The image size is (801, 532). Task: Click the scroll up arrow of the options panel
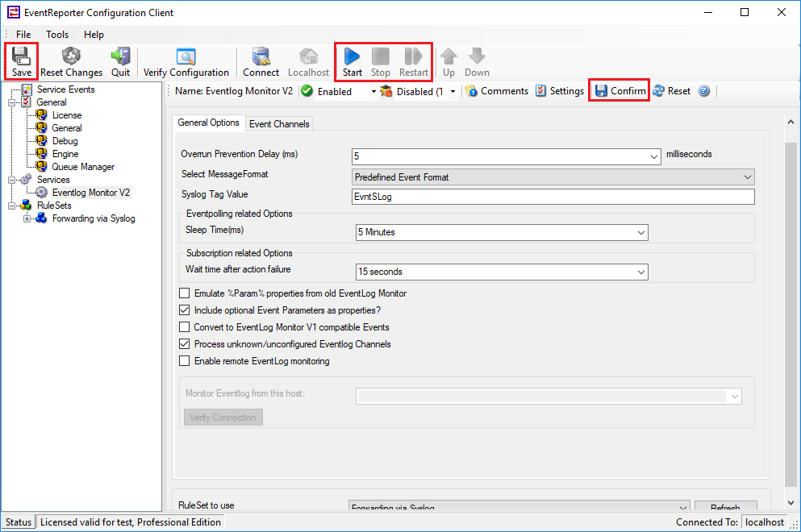coord(791,122)
